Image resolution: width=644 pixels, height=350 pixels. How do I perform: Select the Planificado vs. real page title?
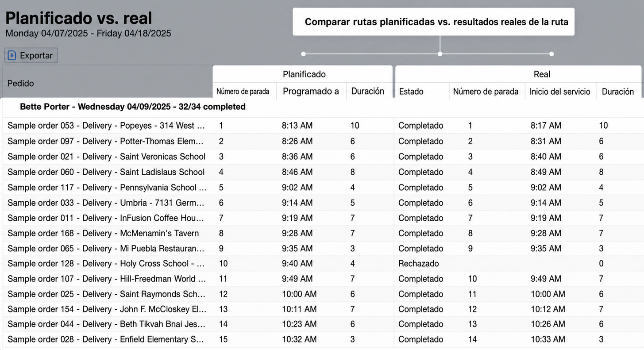click(79, 18)
